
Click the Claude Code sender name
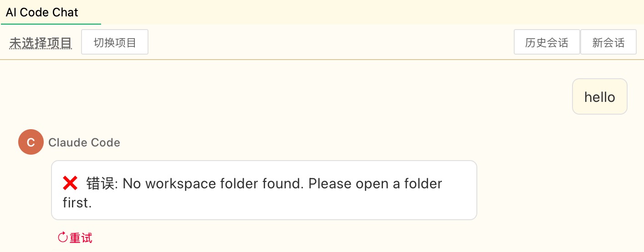coord(84,142)
